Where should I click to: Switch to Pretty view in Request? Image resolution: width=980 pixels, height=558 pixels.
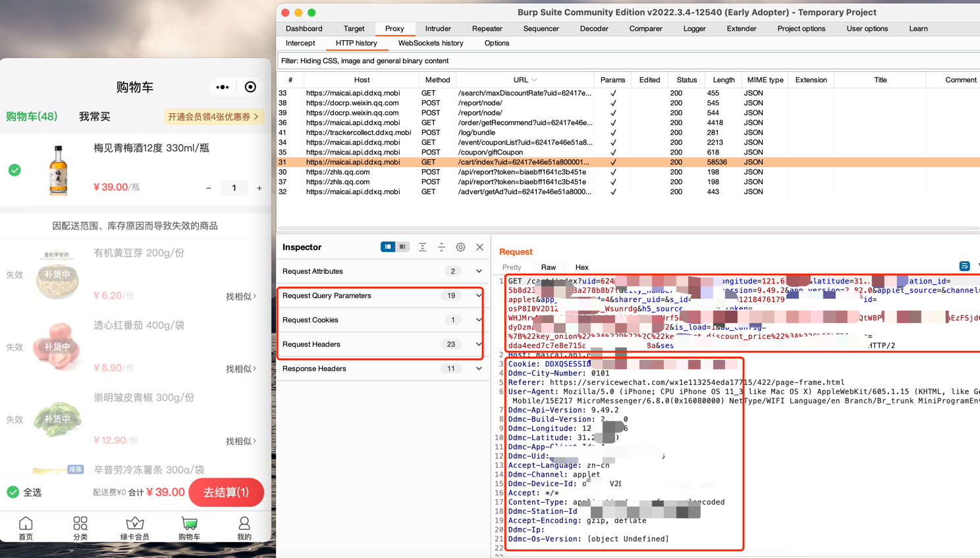(x=512, y=267)
